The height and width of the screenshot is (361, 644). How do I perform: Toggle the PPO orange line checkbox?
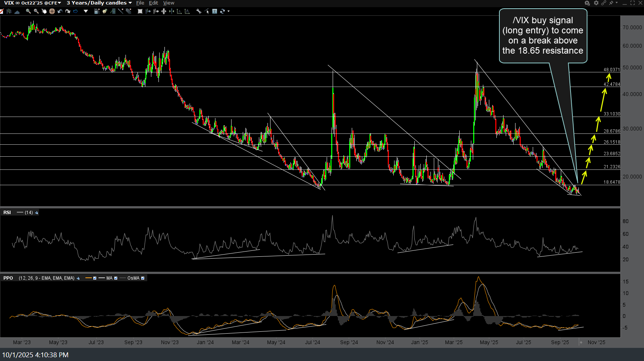tap(95, 278)
